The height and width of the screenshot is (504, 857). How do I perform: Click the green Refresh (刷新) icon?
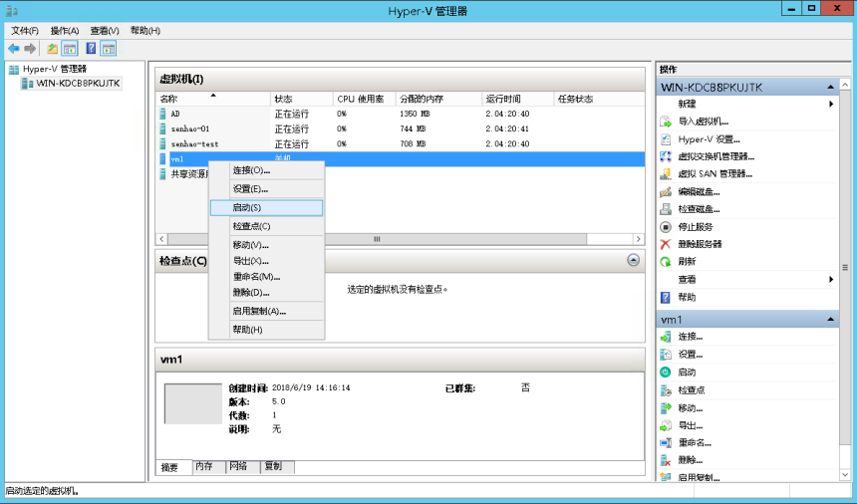pyautogui.click(x=666, y=262)
